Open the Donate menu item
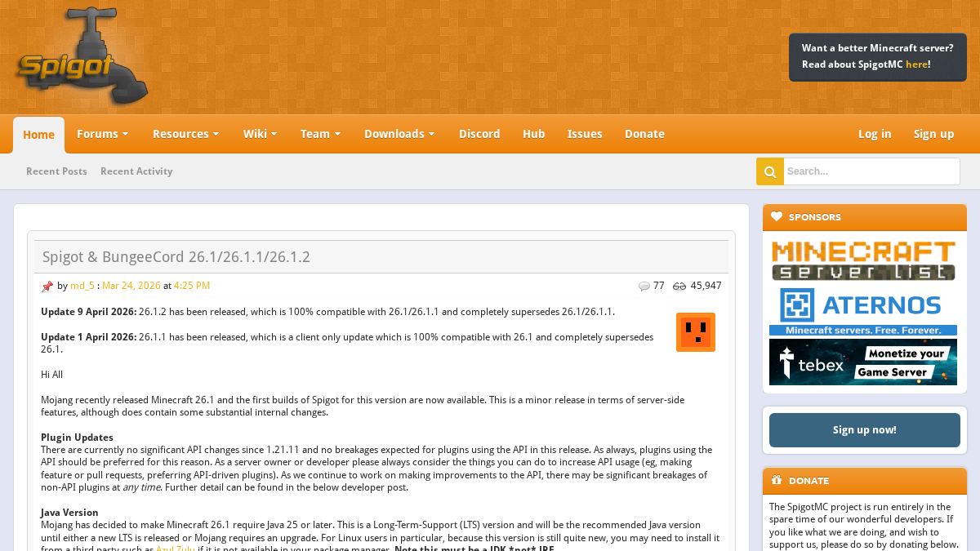980x551 pixels. [644, 134]
